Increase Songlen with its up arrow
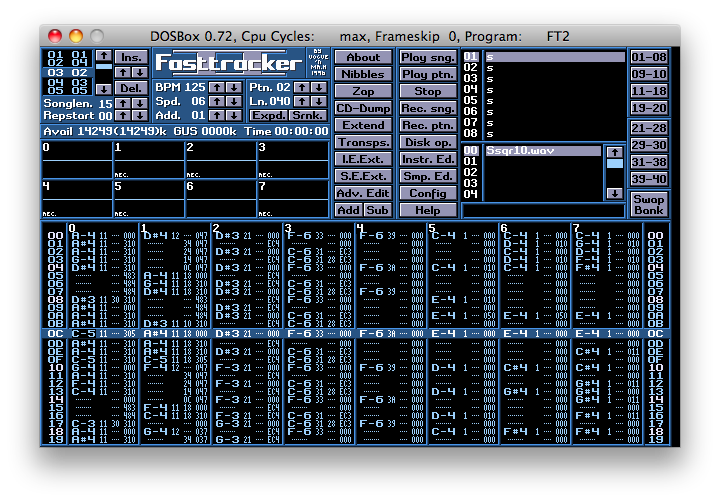720x502 pixels. (123, 104)
